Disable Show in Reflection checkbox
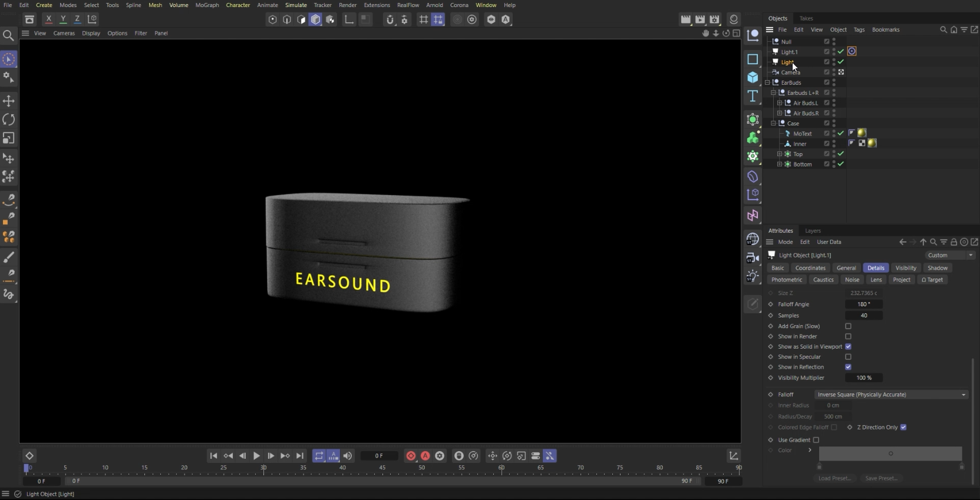Viewport: 980px width, 500px height. click(x=848, y=367)
